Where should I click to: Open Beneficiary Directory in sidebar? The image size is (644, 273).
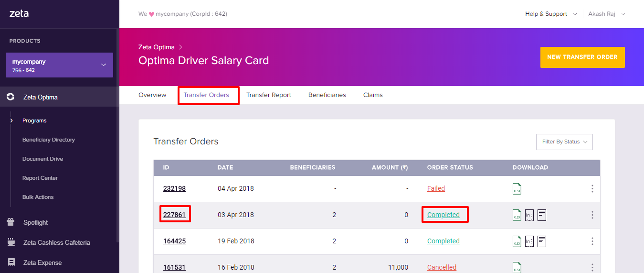point(49,140)
